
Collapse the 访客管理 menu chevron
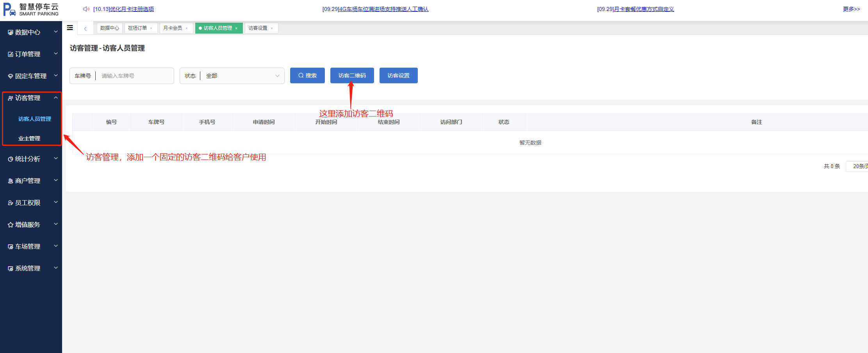click(x=56, y=97)
